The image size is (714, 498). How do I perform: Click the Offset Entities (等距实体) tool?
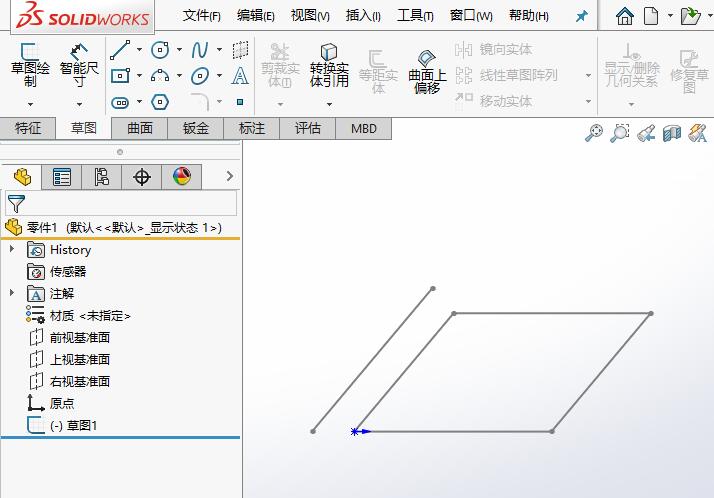click(x=378, y=71)
